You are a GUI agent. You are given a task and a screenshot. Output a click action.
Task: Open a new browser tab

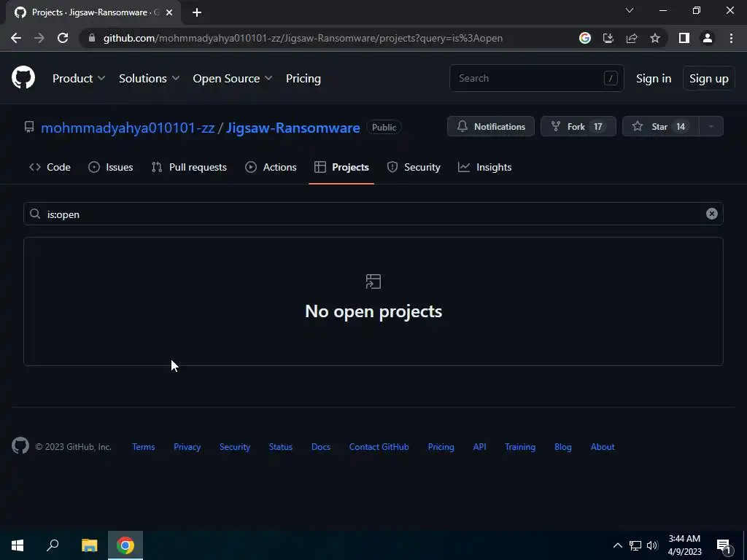(x=197, y=12)
